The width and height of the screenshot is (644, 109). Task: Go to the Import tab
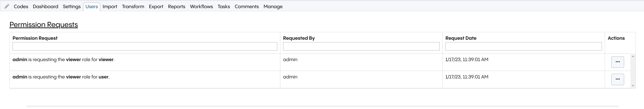(110, 6)
